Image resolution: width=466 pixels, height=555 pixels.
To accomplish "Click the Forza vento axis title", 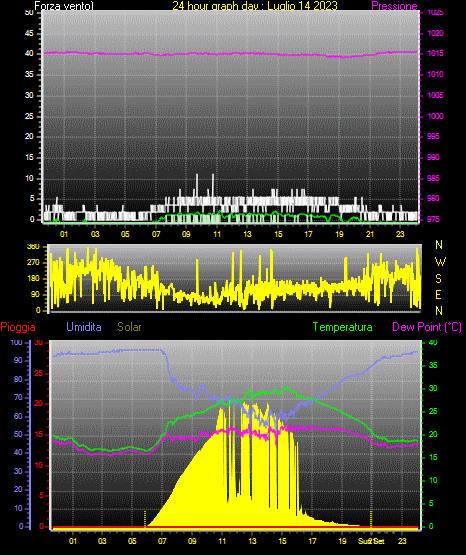I will (x=64, y=6).
